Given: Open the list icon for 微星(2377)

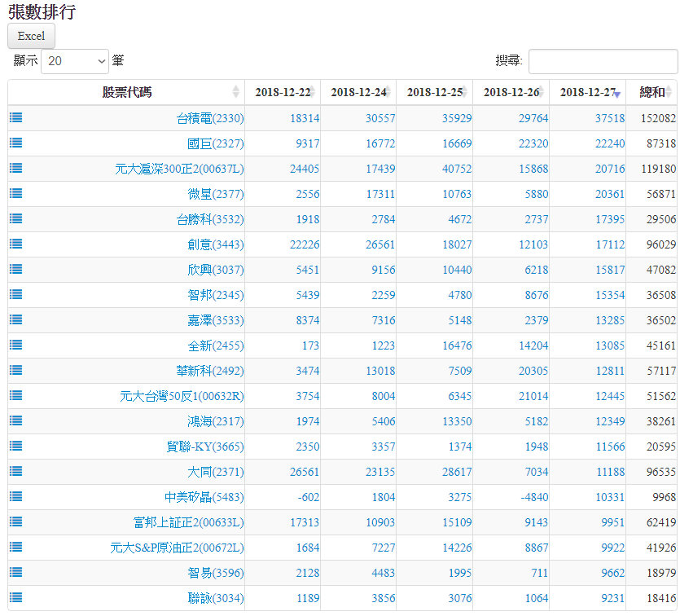Looking at the screenshot, I should 15,193.
